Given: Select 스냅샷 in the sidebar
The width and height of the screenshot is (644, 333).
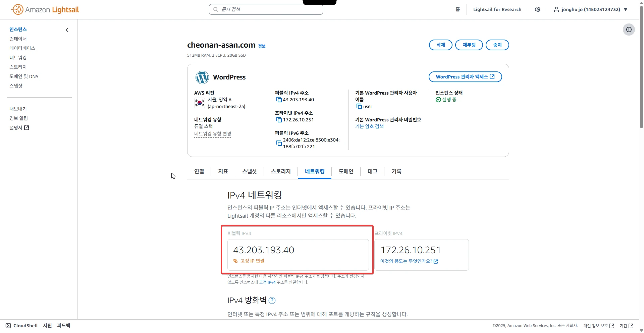Looking at the screenshot, I should pos(16,86).
